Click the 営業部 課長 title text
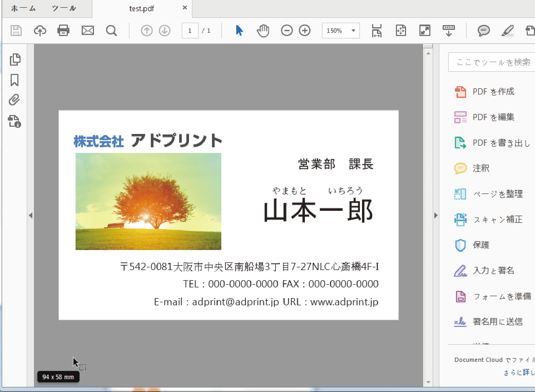This screenshot has width=535, height=392. 336,164
